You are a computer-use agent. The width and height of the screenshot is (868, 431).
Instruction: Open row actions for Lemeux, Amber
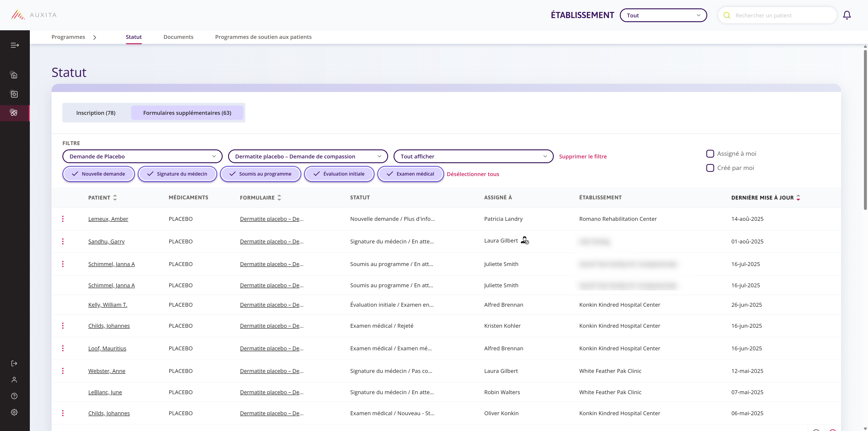pos(63,219)
